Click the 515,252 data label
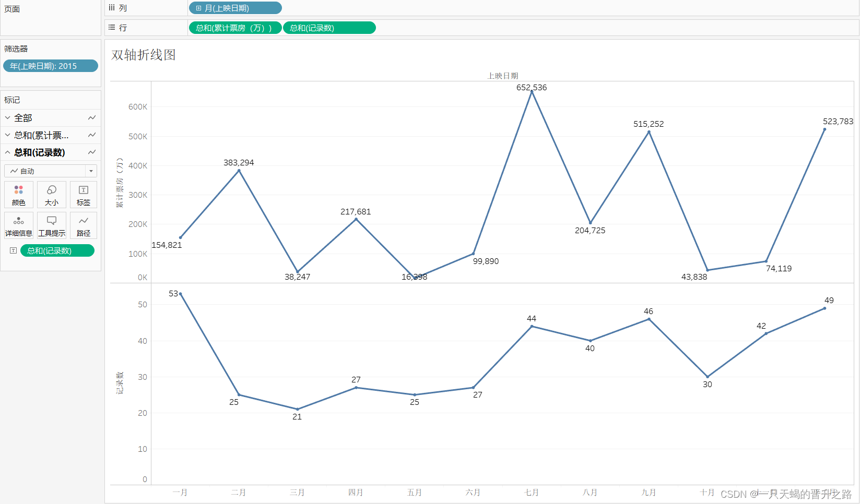The image size is (860, 504). tap(649, 124)
